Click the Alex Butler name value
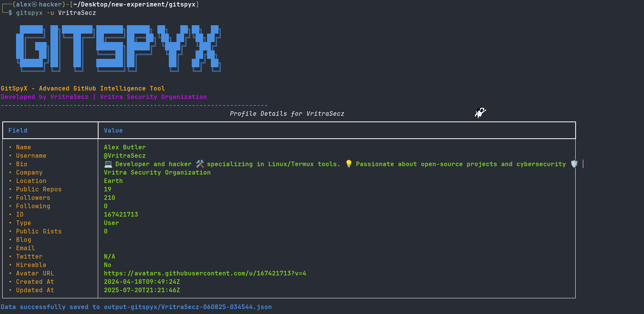Viewport: 644px width, 314px height. pyautogui.click(x=125, y=147)
